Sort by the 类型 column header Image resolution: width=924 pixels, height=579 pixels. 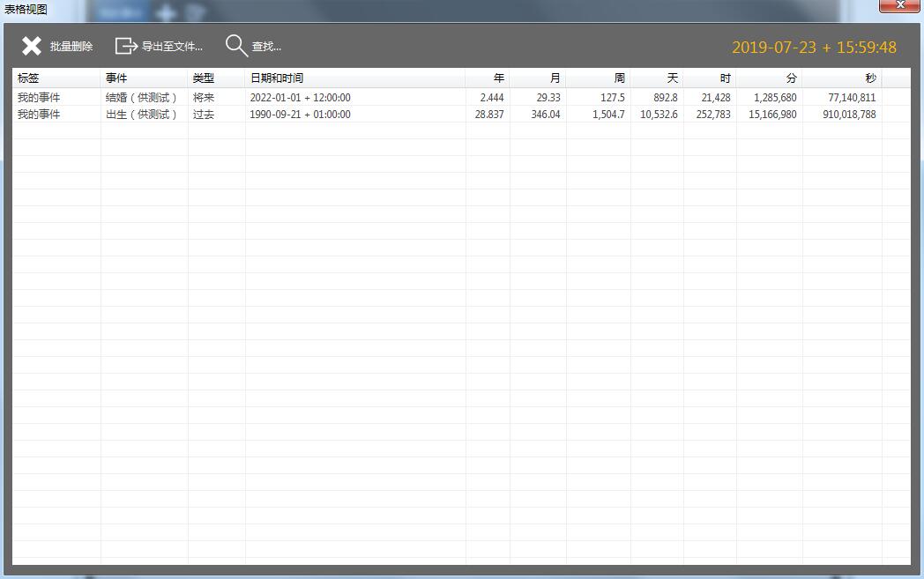click(217, 78)
